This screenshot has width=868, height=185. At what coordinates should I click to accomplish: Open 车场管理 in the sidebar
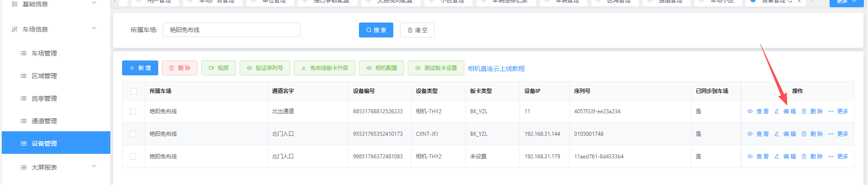click(x=56, y=53)
